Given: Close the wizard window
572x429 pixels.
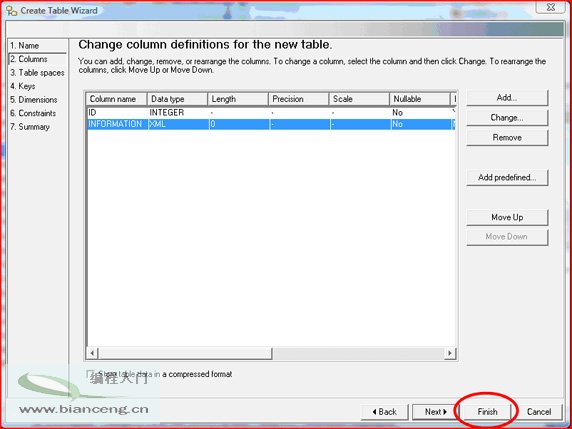Looking at the screenshot, I should pyautogui.click(x=551, y=7).
